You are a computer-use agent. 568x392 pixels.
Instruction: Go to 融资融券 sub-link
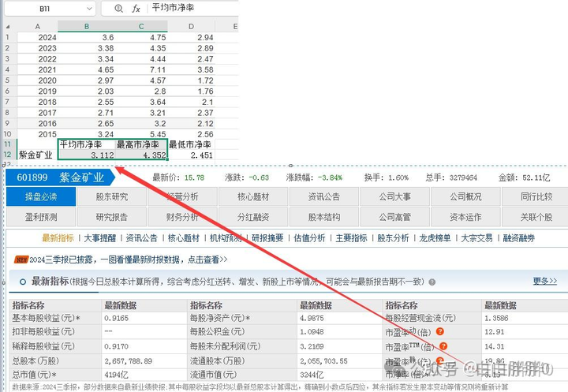pos(519,238)
